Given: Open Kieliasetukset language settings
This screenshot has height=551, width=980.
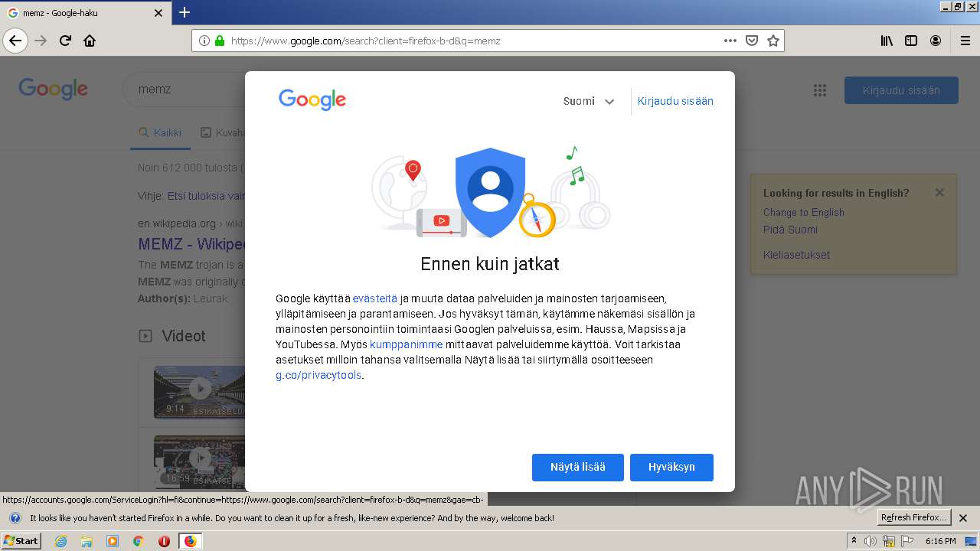Looking at the screenshot, I should [796, 255].
